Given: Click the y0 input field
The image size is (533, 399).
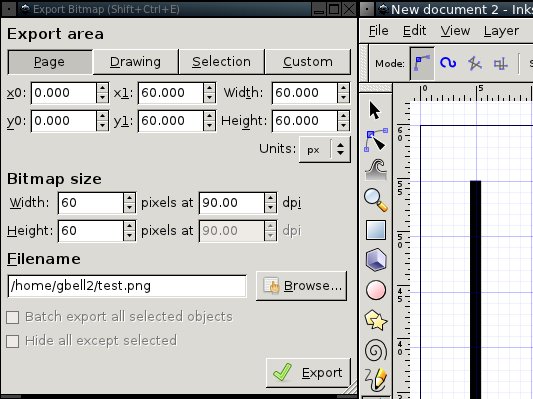Looking at the screenshot, I should (x=64, y=121).
